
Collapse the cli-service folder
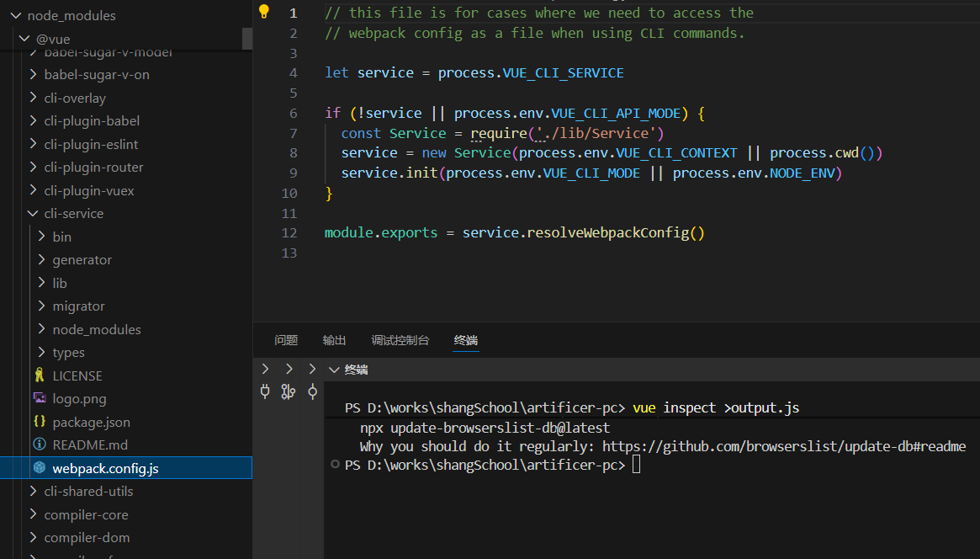(33, 213)
